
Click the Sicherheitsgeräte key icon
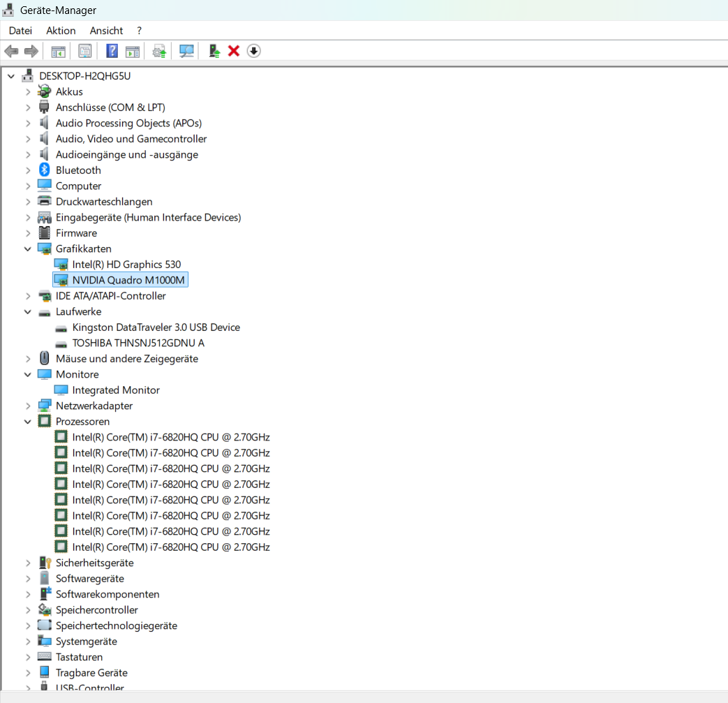(45, 562)
